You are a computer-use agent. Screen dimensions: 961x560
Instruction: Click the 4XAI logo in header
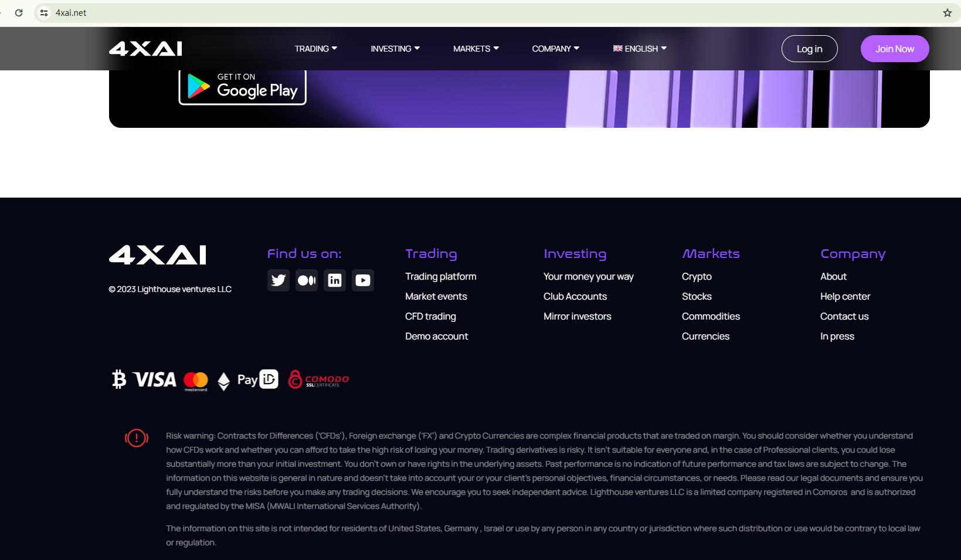pyautogui.click(x=145, y=49)
